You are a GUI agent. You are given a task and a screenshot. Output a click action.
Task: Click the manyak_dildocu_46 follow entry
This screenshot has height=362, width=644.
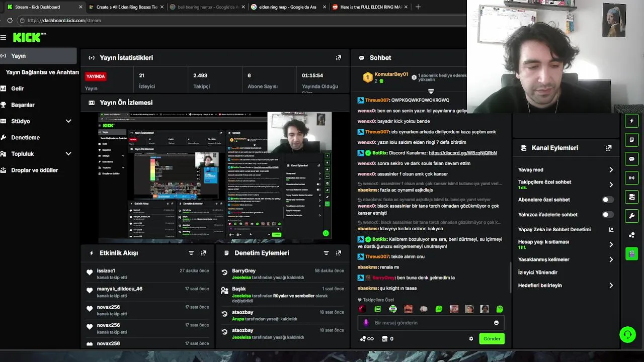click(148, 292)
